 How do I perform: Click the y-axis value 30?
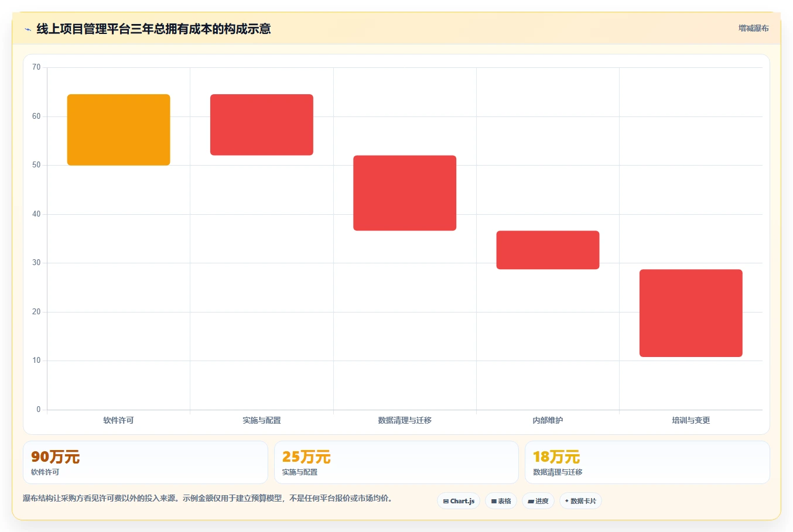(x=36, y=263)
